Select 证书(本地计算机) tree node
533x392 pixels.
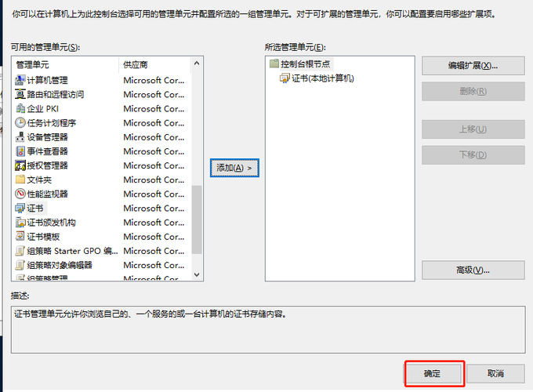323,78
